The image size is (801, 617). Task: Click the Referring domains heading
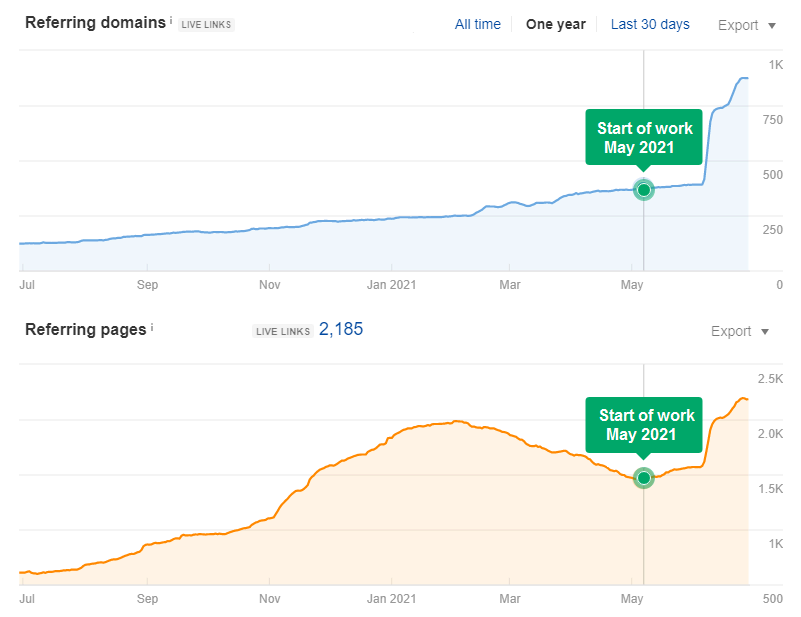tap(95, 22)
